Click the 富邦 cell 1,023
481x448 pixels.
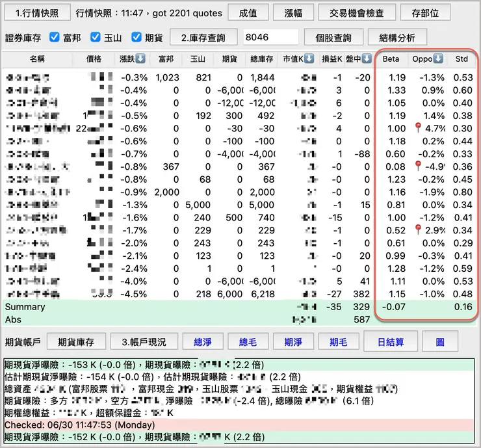pos(167,77)
